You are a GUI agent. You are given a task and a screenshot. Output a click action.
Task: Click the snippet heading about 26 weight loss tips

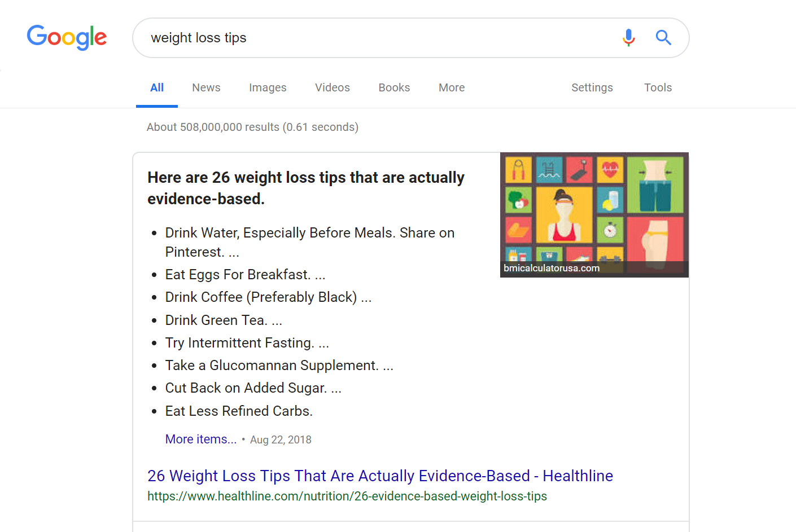coord(305,188)
